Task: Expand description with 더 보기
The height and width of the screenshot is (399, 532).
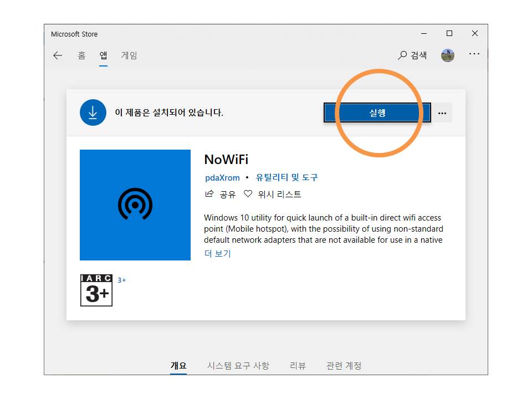Action: point(217,254)
